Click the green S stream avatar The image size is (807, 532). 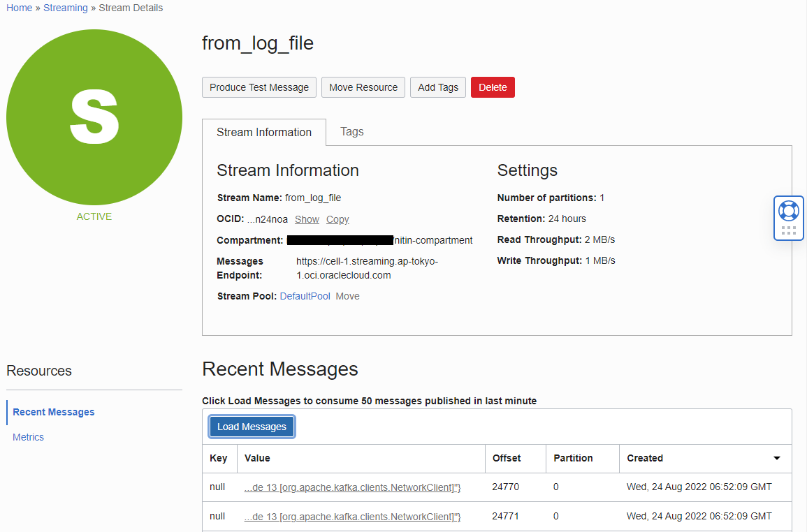tap(94, 117)
